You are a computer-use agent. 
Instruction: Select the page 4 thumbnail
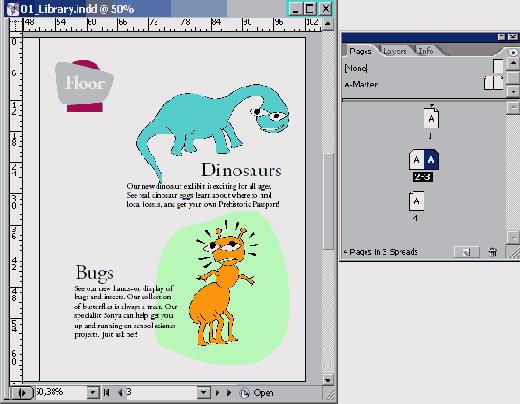416,201
